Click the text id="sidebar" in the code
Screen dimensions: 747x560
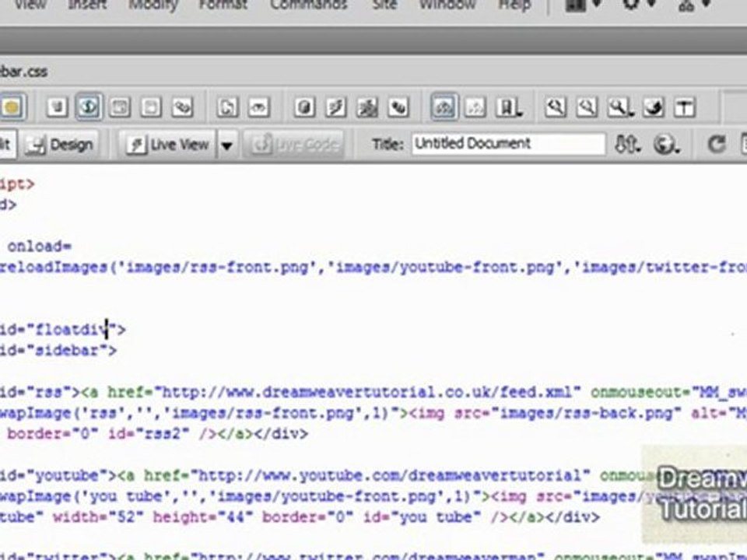(x=54, y=351)
